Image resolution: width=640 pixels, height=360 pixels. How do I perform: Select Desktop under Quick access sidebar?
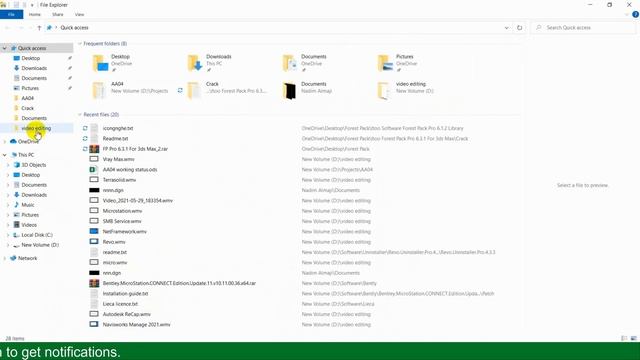click(x=31, y=58)
